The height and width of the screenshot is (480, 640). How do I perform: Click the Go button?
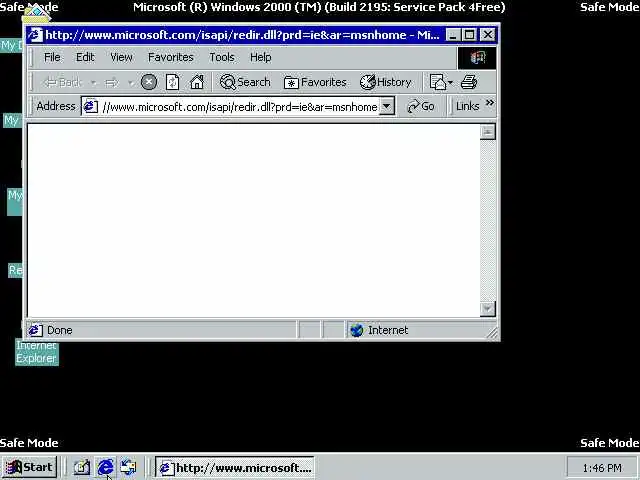(x=421, y=107)
